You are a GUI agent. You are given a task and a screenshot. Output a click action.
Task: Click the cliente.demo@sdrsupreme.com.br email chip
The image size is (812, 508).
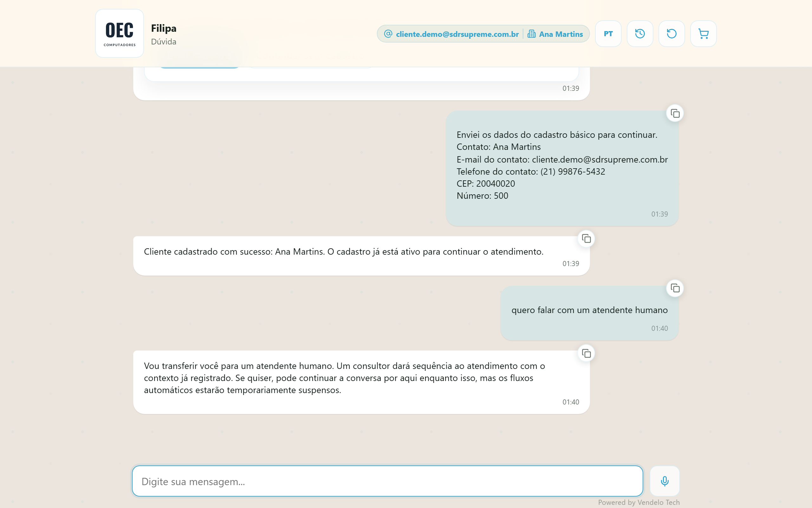point(451,34)
